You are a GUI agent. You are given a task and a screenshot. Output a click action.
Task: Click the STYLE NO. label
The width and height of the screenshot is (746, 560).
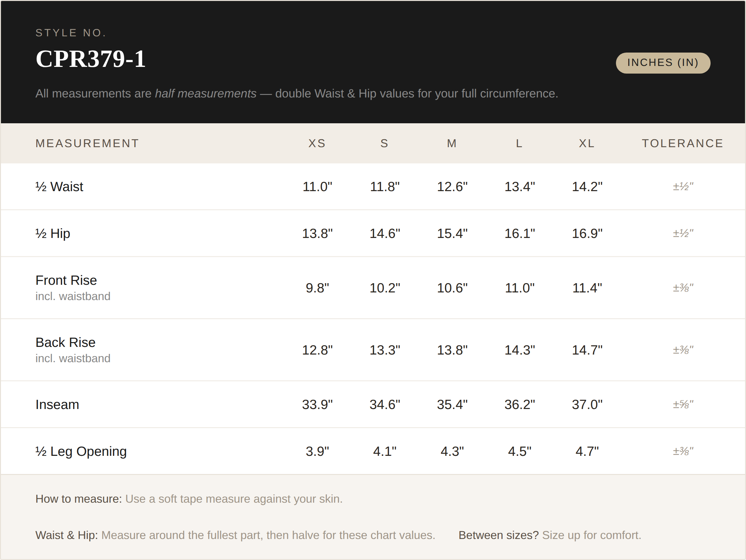point(71,33)
